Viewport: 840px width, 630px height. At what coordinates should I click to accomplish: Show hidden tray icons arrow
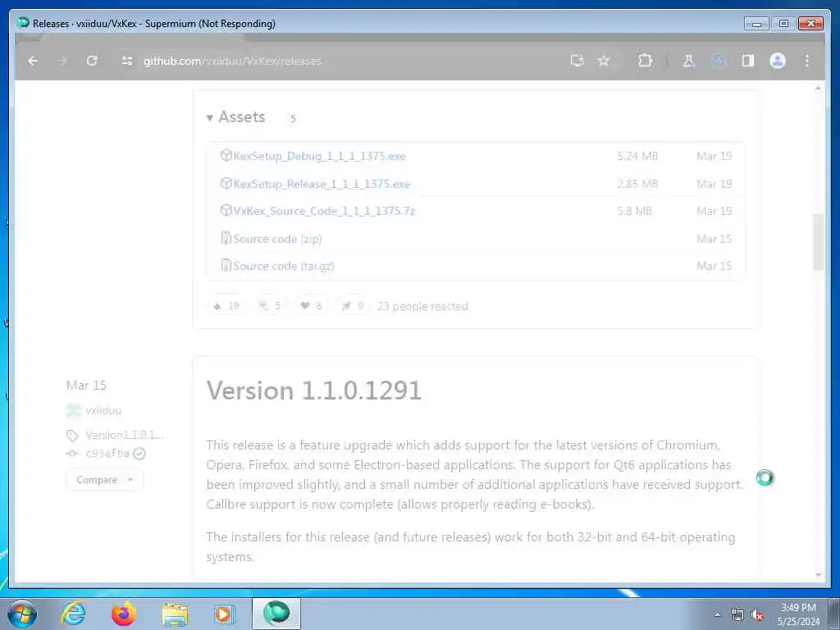(x=717, y=615)
